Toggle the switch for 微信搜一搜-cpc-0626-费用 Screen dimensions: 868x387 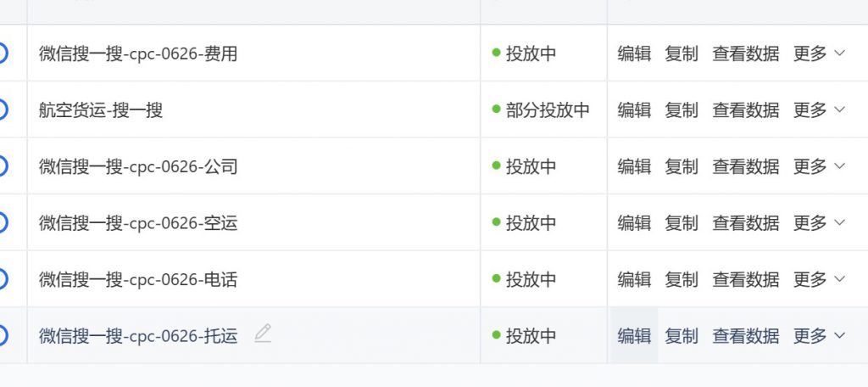coord(2,53)
